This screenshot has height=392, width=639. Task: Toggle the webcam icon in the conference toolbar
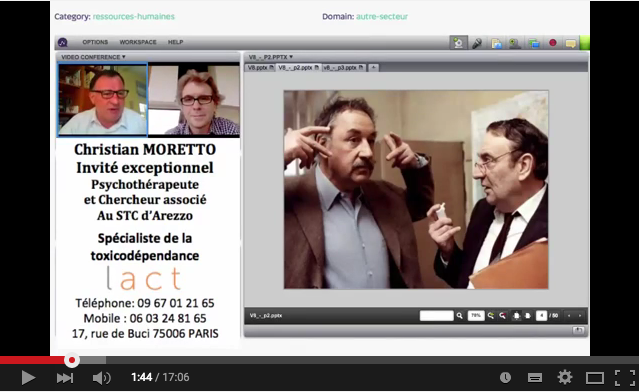(458, 43)
